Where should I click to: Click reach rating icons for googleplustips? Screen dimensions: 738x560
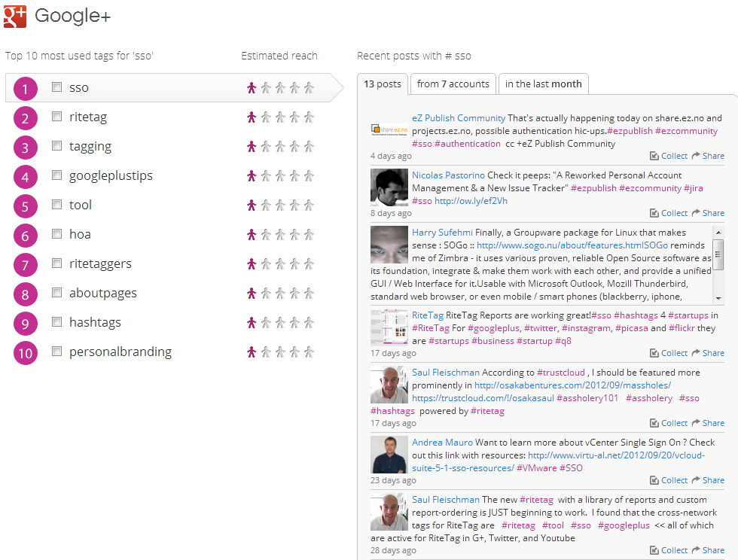[x=280, y=175]
